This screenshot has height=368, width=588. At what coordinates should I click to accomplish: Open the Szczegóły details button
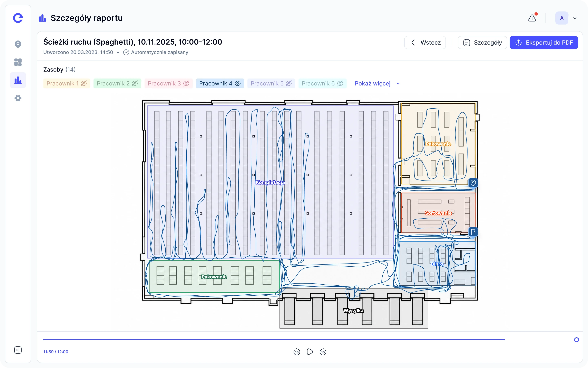pyautogui.click(x=482, y=43)
